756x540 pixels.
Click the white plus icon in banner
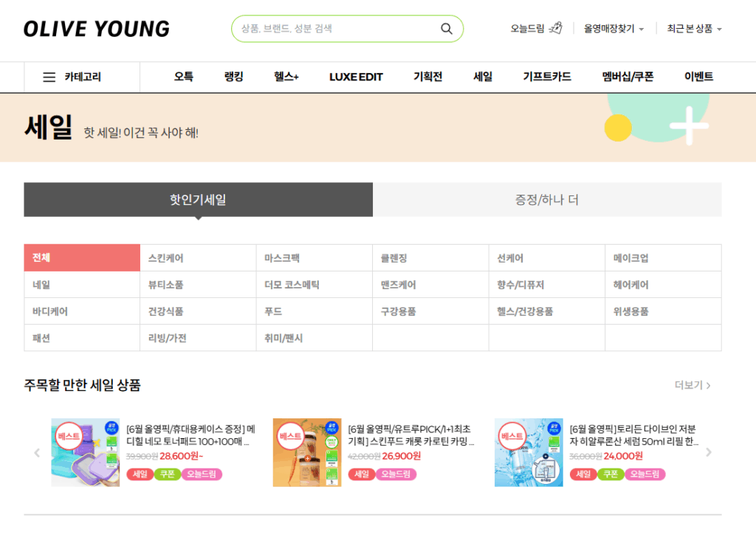click(x=688, y=125)
